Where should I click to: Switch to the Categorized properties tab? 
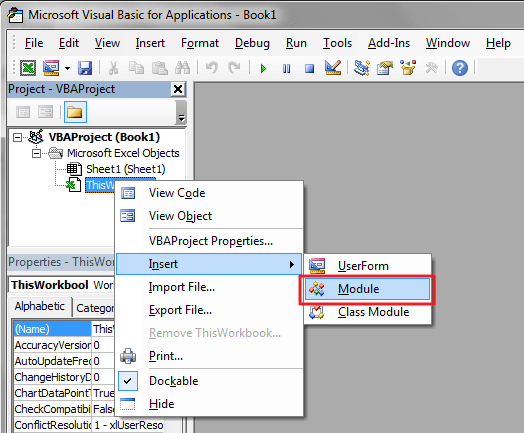coord(95,308)
